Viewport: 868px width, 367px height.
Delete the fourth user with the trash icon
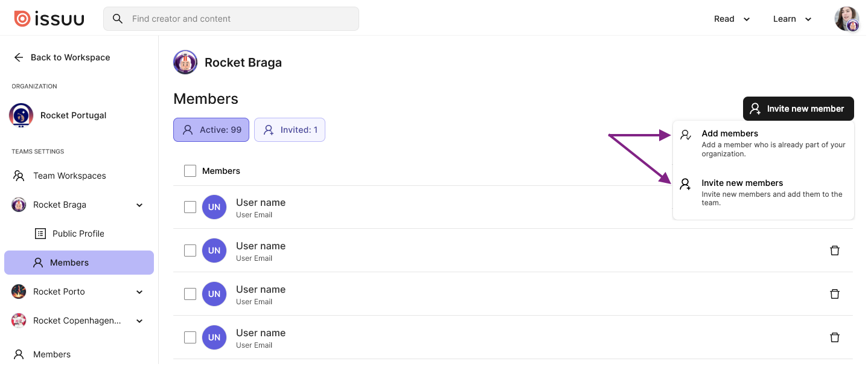tap(835, 337)
